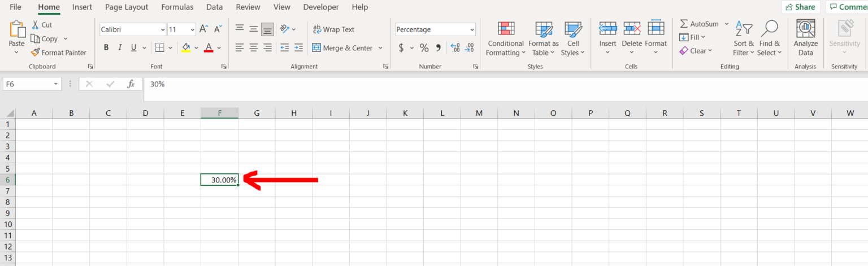
Task: Click the Insert Function fx icon
Action: pyautogui.click(x=131, y=84)
